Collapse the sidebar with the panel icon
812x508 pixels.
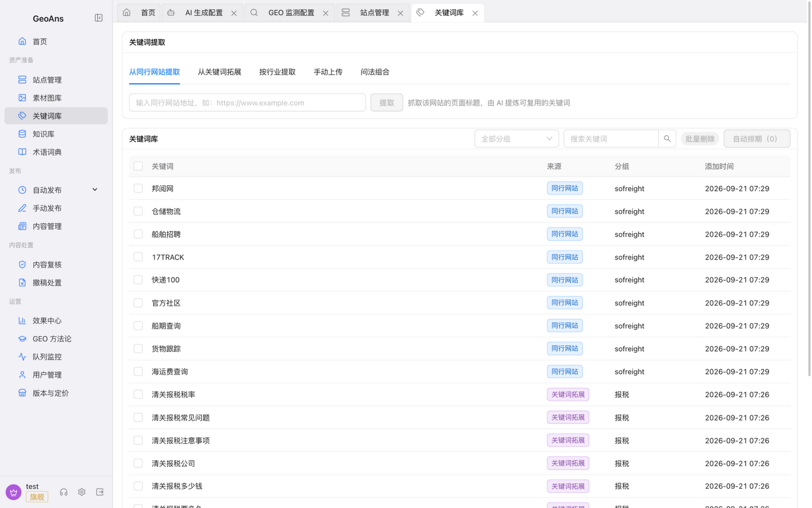click(x=99, y=18)
